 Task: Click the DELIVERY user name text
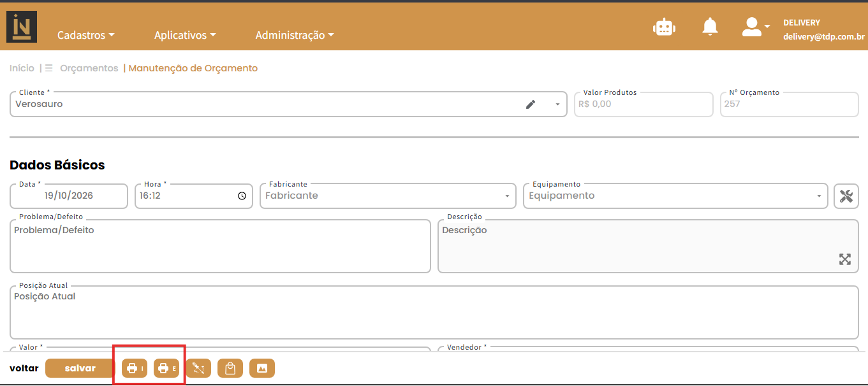pyautogui.click(x=802, y=23)
